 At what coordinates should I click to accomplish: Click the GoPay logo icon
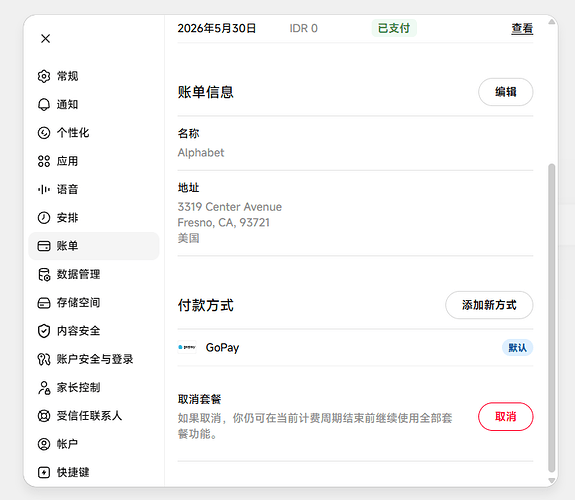[x=187, y=347]
